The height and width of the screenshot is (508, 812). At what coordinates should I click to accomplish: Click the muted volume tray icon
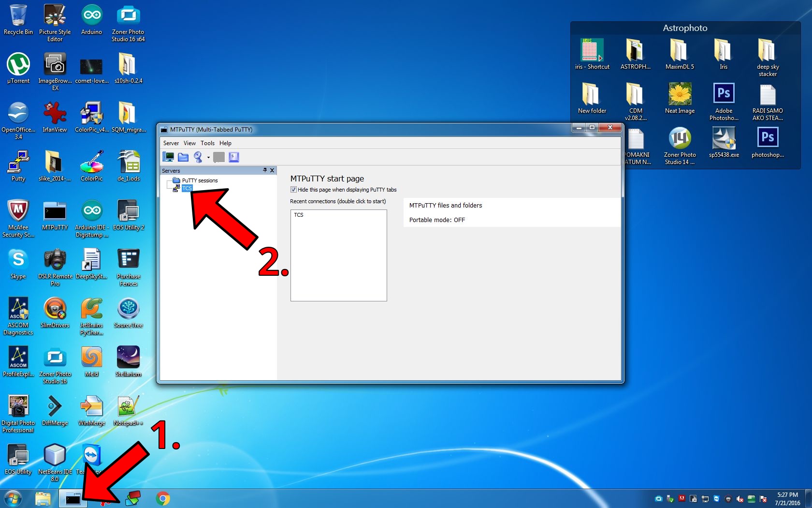click(740, 499)
